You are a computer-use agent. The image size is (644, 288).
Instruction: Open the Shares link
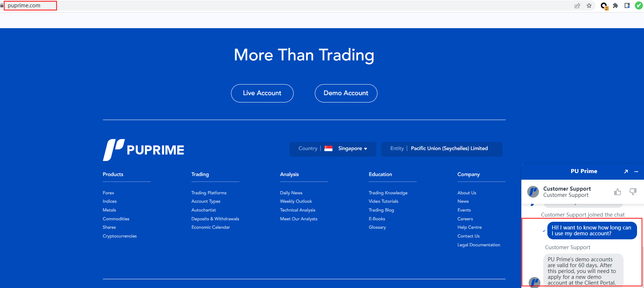pyautogui.click(x=109, y=227)
